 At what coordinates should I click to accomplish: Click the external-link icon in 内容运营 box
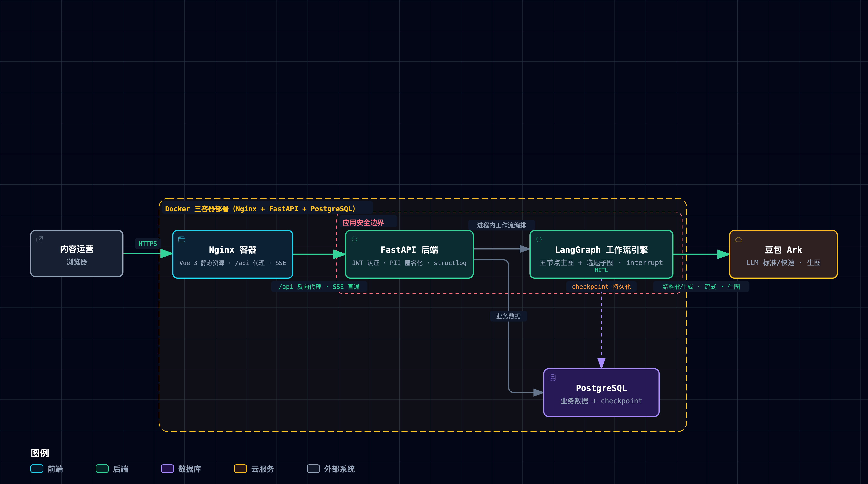coord(39,239)
